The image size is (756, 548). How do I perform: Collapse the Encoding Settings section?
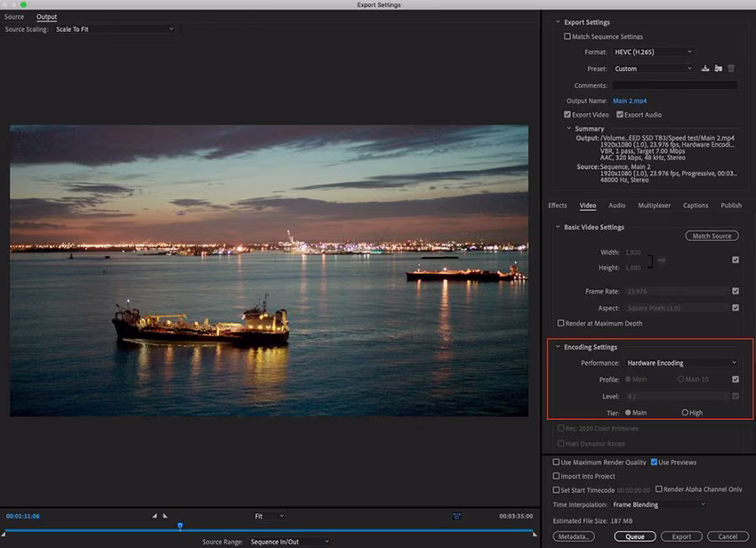[558, 347]
